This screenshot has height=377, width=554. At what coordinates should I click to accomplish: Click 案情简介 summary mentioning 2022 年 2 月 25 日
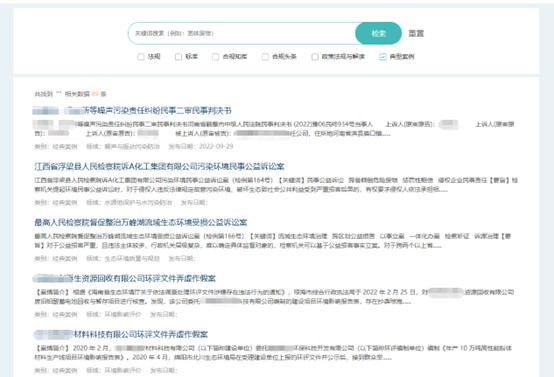274,297
